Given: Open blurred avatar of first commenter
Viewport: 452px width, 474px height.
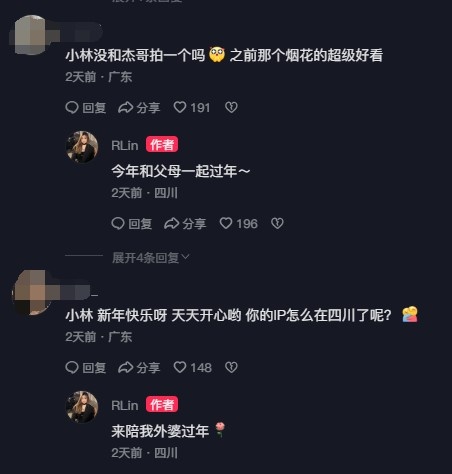Looking at the screenshot, I should coord(31,35).
